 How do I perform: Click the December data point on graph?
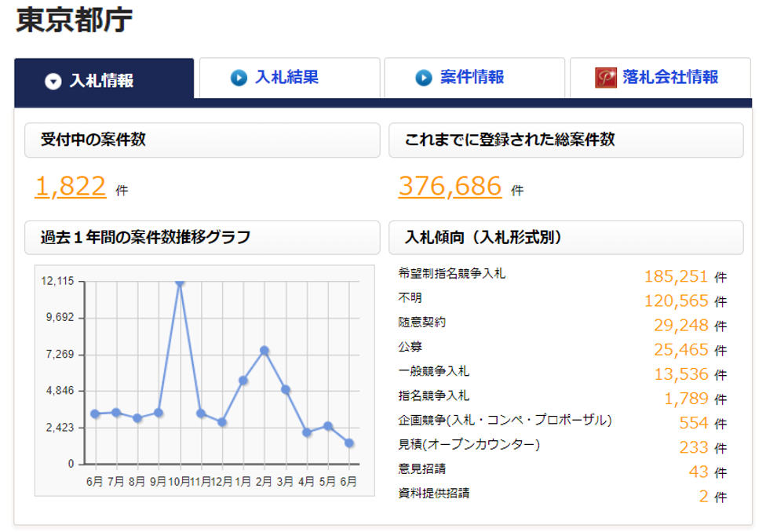pyautogui.click(x=222, y=422)
